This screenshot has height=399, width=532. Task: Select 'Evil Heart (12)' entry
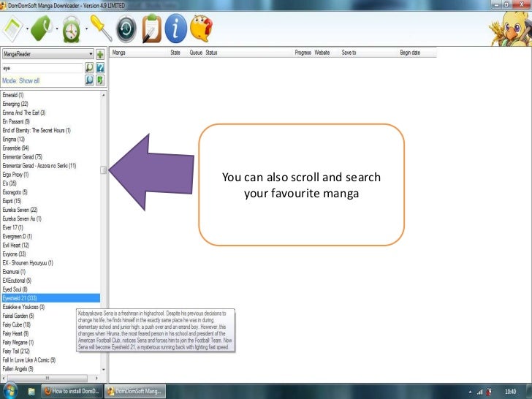pyautogui.click(x=15, y=245)
